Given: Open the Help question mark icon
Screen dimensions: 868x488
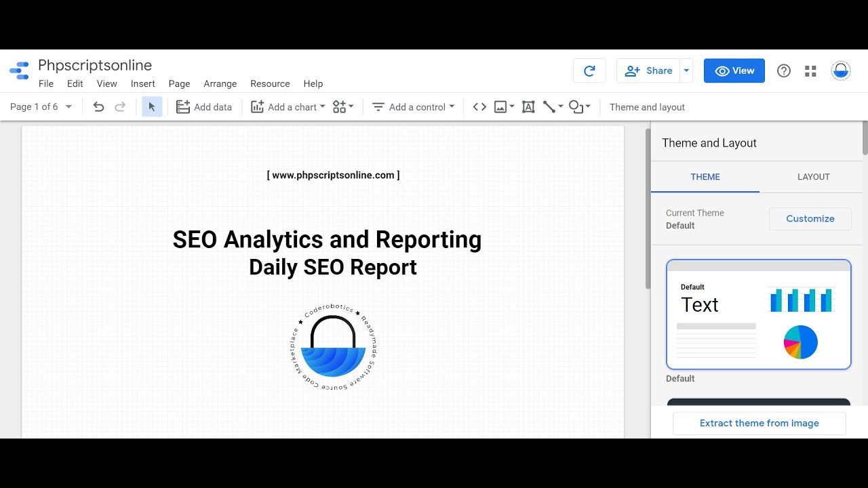Looking at the screenshot, I should [x=784, y=70].
